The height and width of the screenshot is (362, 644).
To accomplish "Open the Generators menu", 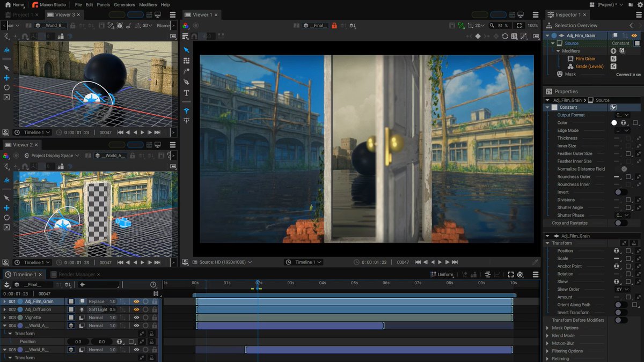I will pyautogui.click(x=124, y=5).
